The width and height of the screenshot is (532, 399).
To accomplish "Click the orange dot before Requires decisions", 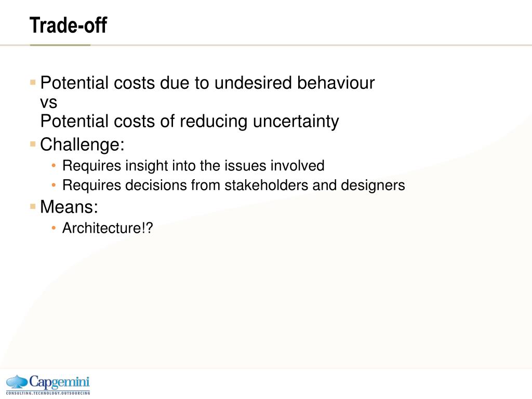I will 54,185.
